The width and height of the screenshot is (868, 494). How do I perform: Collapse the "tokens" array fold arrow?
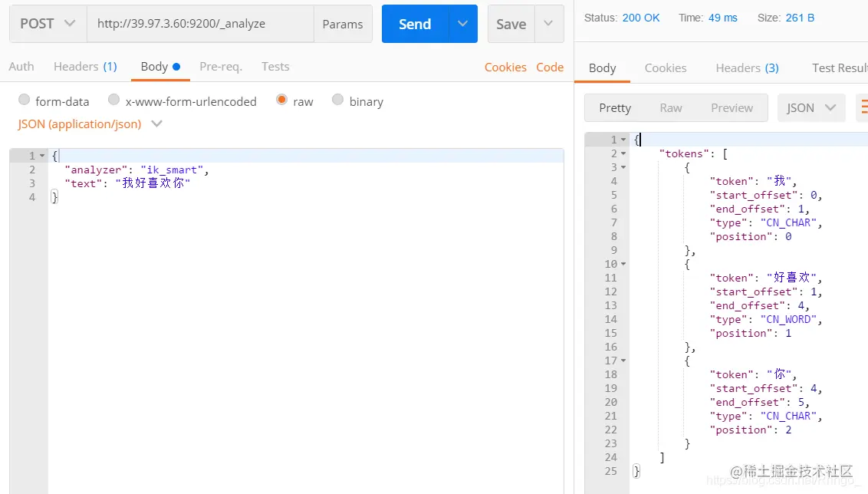pos(623,153)
